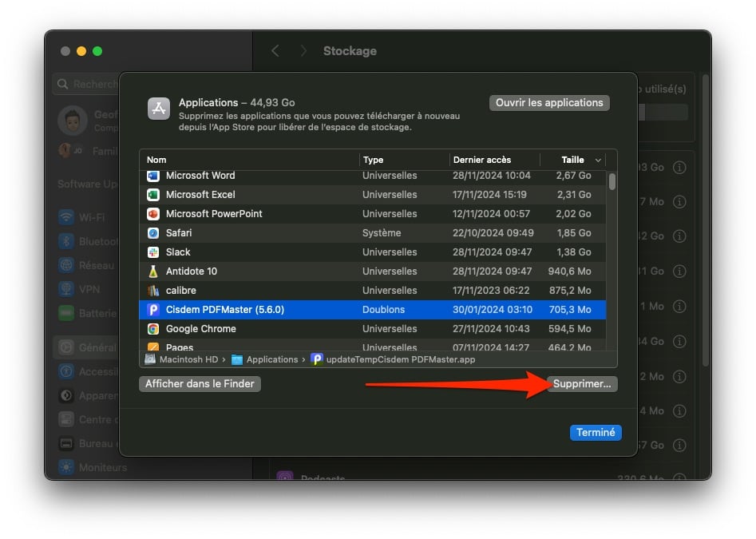Open Général label in the Settings sidebar
Screen dimensions: 756x539
[x=98, y=347]
